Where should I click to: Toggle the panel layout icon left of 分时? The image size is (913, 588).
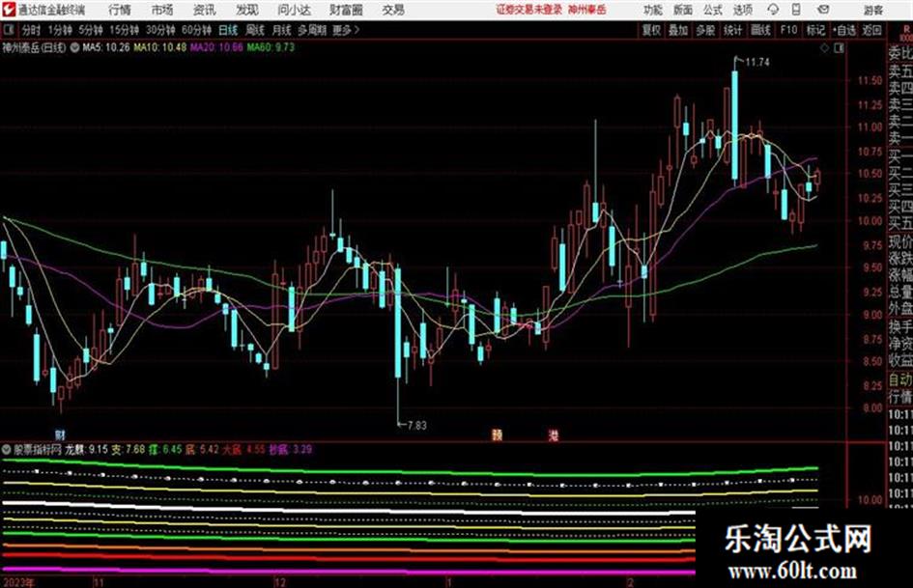point(9,30)
